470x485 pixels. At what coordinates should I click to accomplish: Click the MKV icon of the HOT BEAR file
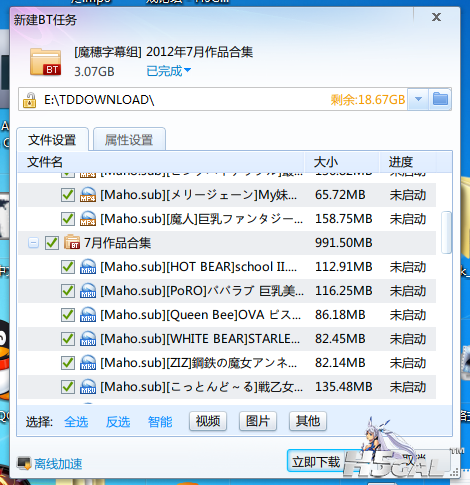88,267
